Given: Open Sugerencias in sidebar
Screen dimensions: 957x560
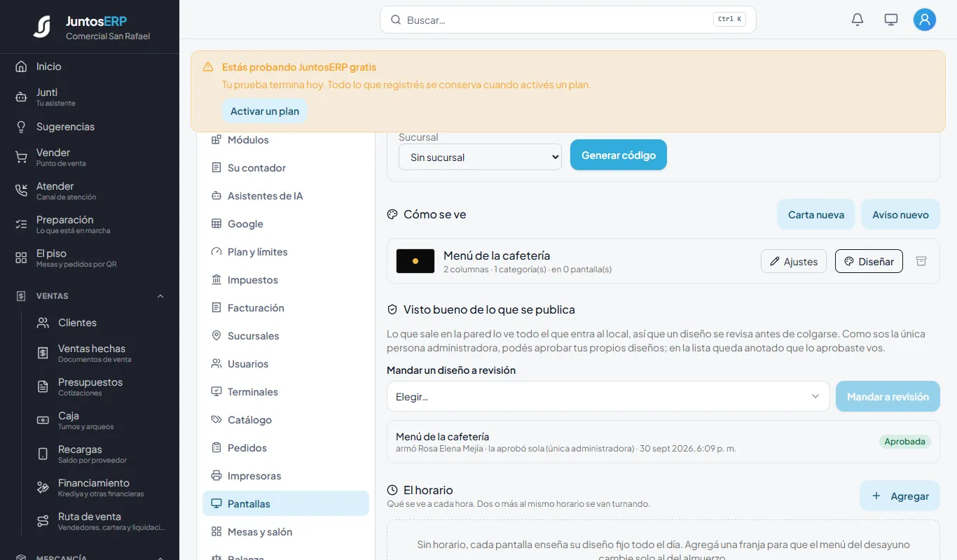Looking at the screenshot, I should click(90, 127).
